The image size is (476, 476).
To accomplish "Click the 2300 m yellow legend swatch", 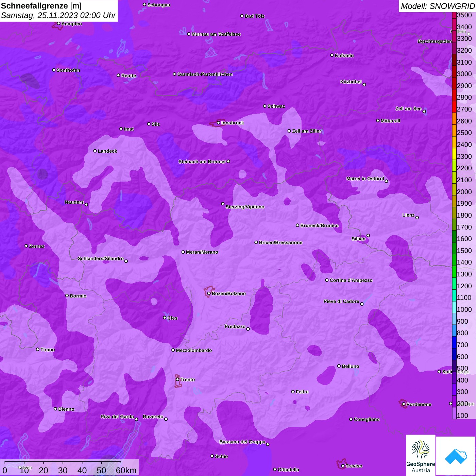I will point(454,154).
